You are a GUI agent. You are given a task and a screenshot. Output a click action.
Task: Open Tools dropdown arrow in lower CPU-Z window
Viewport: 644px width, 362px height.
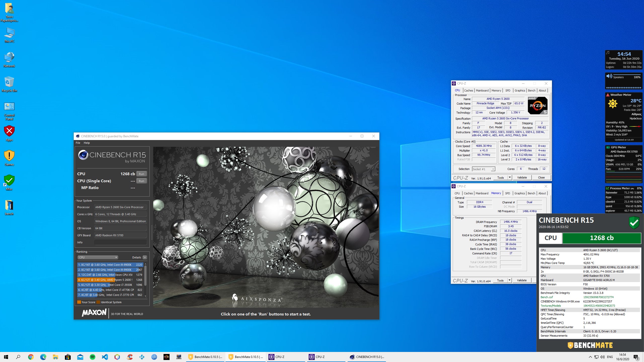tap(509, 280)
